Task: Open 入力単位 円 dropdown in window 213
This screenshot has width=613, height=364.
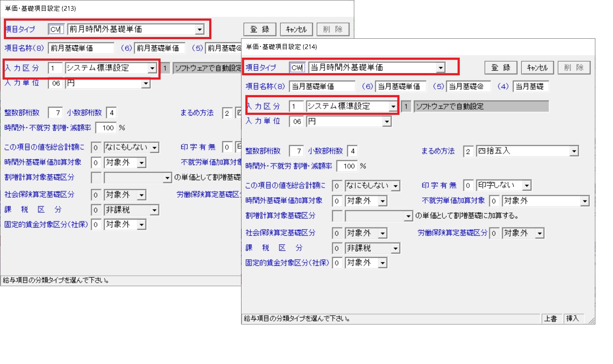Action: pos(146,83)
